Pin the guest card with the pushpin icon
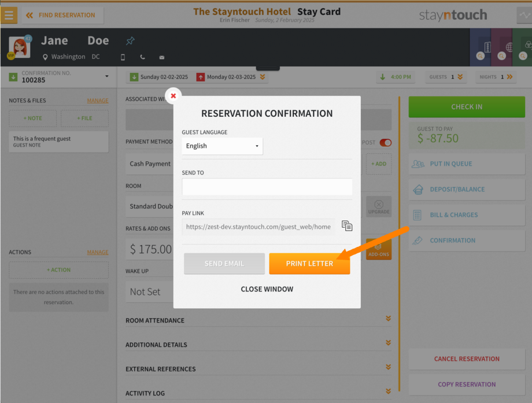532x403 pixels. (x=130, y=41)
